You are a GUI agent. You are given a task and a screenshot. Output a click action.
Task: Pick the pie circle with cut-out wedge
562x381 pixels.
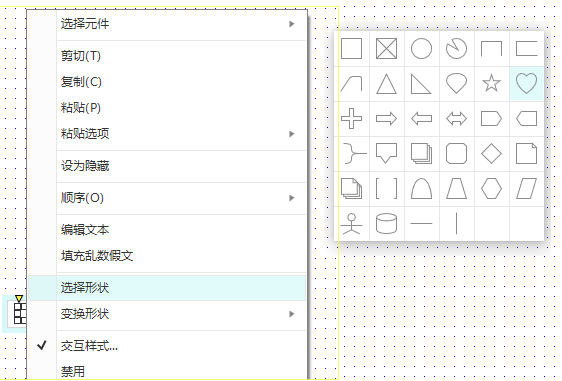pyautogui.click(x=456, y=48)
